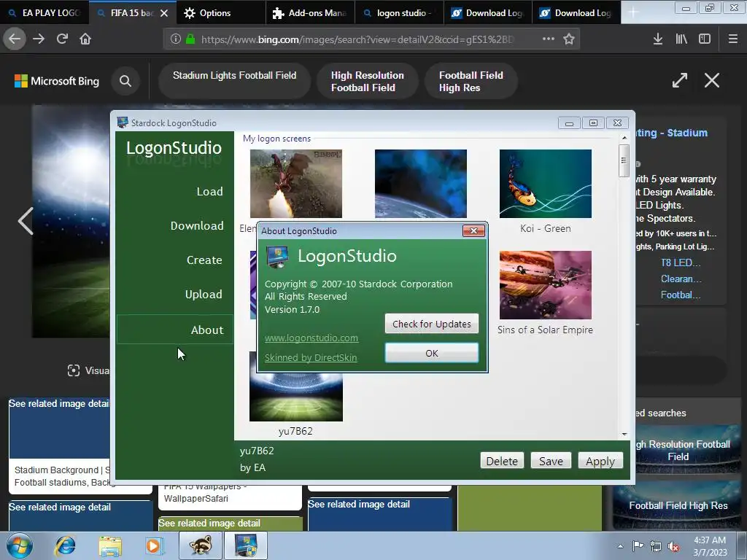747x560 pixels.
Task: Open the Download section in LogonStudio
Action: tap(197, 226)
